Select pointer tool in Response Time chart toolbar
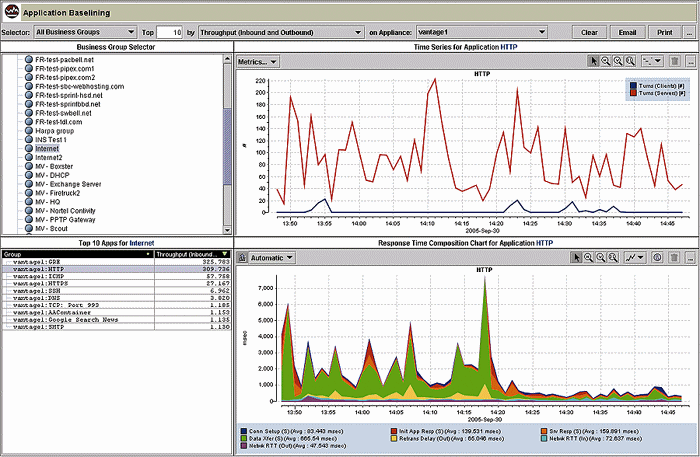This screenshot has height=457, width=700. pyautogui.click(x=577, y=257)
